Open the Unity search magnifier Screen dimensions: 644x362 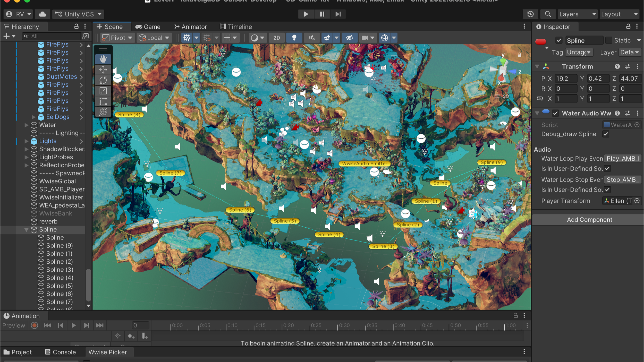[x=548, y=14]
